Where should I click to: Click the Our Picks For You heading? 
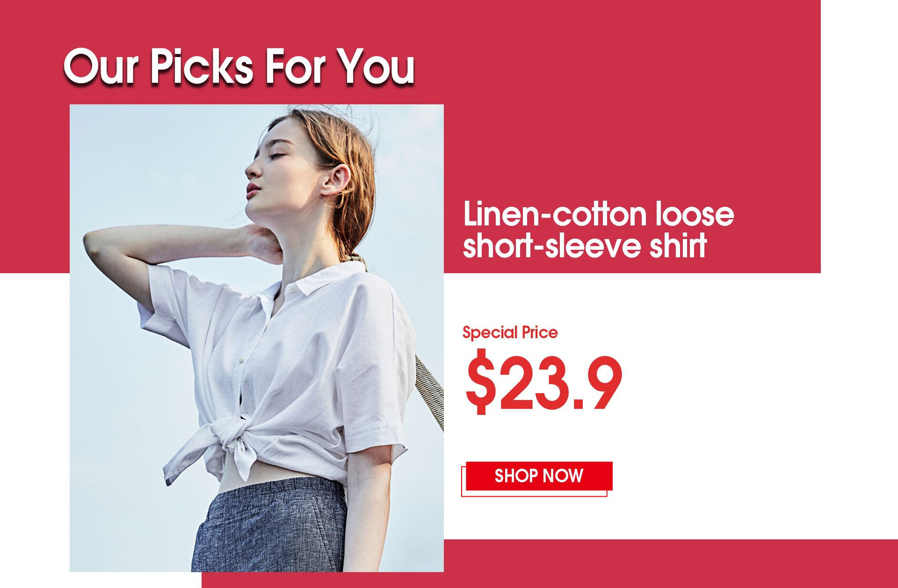pyautogui.click(x=239, y=66)
